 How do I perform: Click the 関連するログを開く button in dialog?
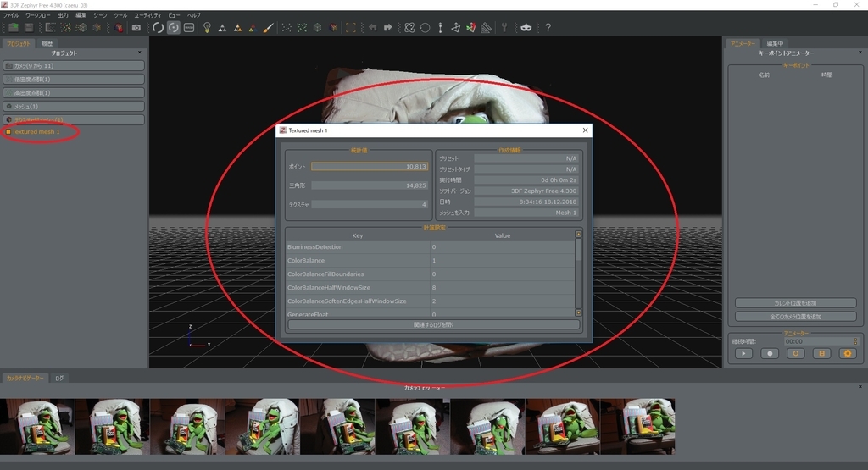click(434, 324)
